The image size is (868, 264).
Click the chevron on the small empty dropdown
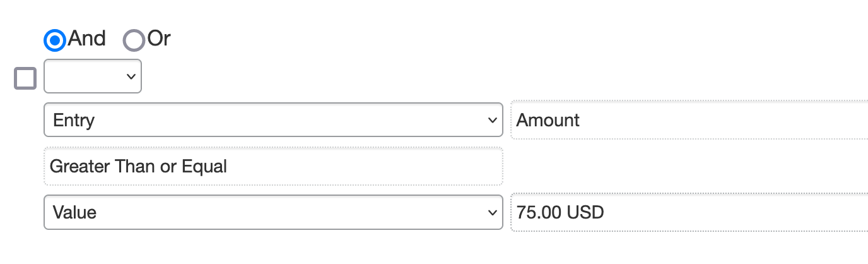(x=131, y=76)
